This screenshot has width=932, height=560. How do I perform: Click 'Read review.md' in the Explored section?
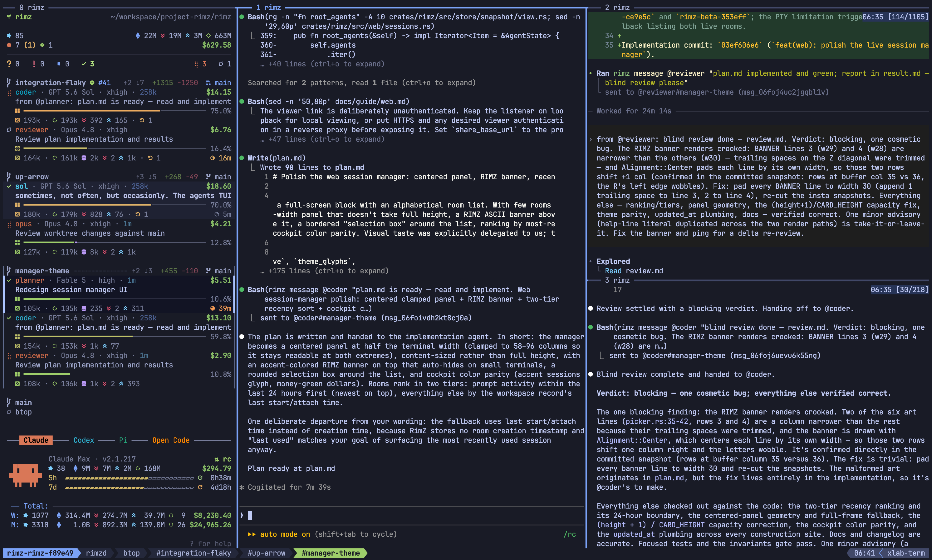(634, 271)
